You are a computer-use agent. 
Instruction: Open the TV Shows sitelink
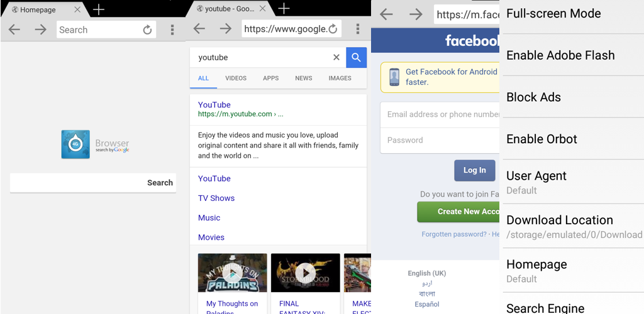[x=216, y=198]
